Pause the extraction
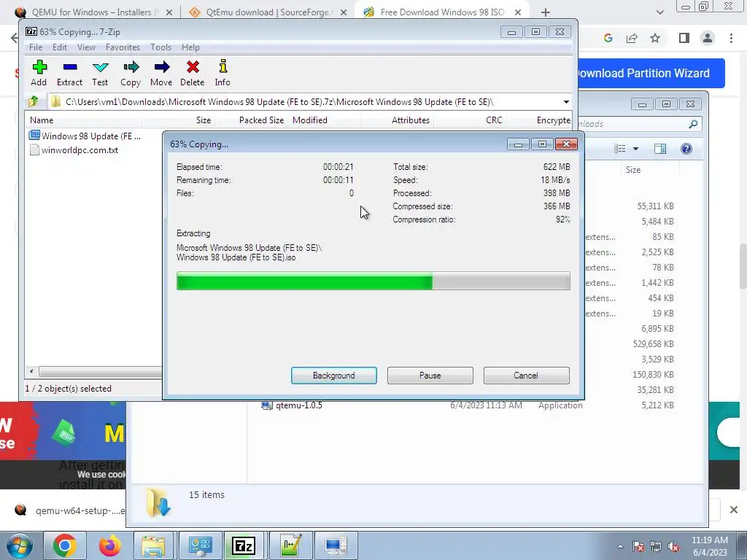Viewport: 747px width, 560px height. click(430, 376)
